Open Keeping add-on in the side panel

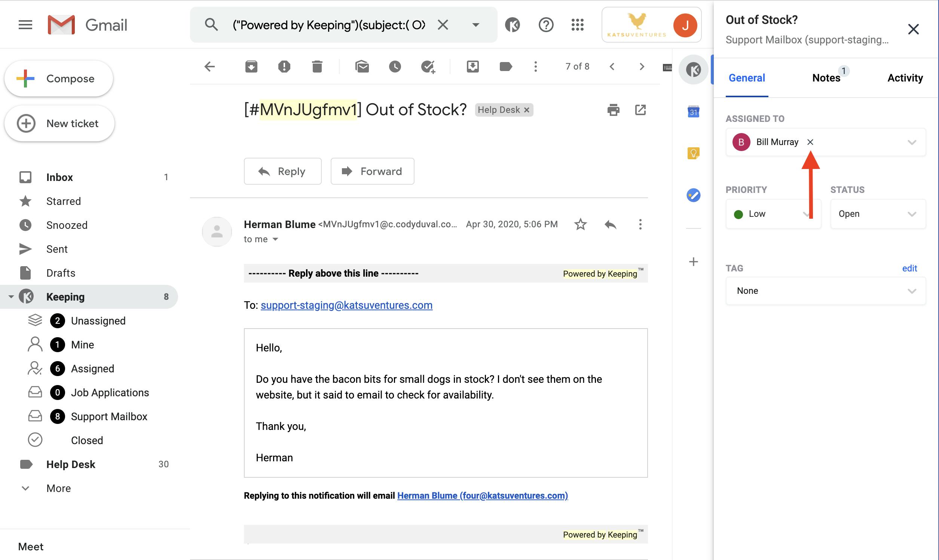[694, 70]
